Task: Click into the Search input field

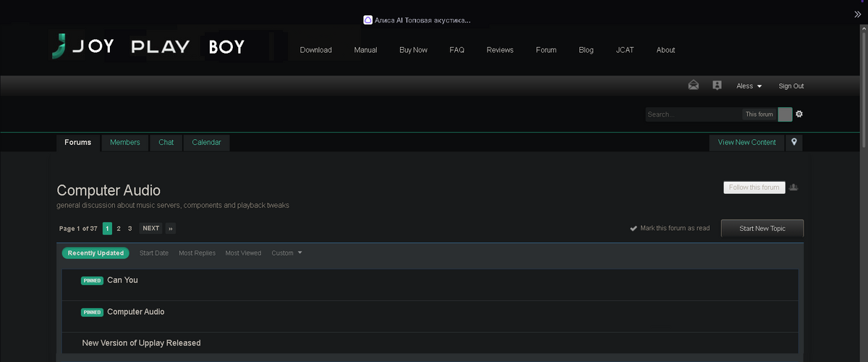Action: click(694, 114)
